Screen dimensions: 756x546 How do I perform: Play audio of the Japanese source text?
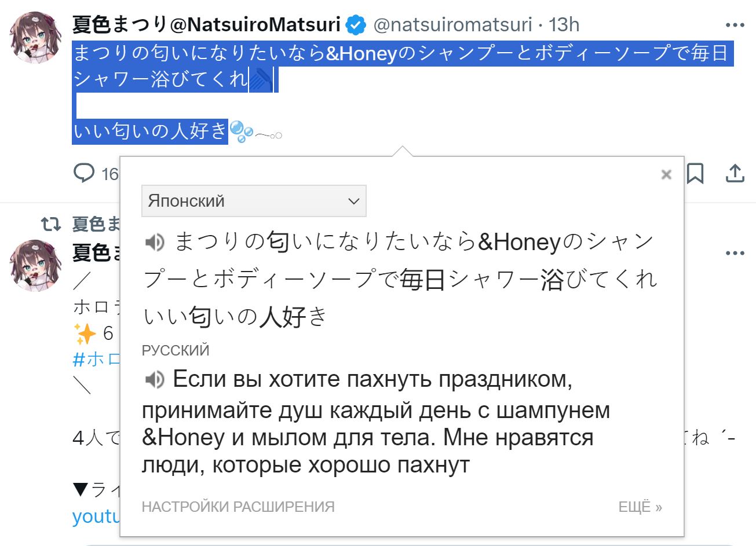(154, 242)
